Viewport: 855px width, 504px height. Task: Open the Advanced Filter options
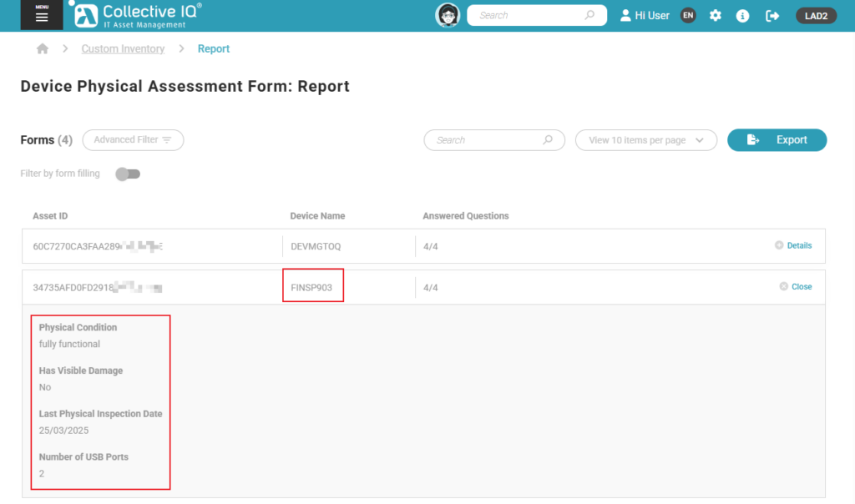click(x=133, y=139)
